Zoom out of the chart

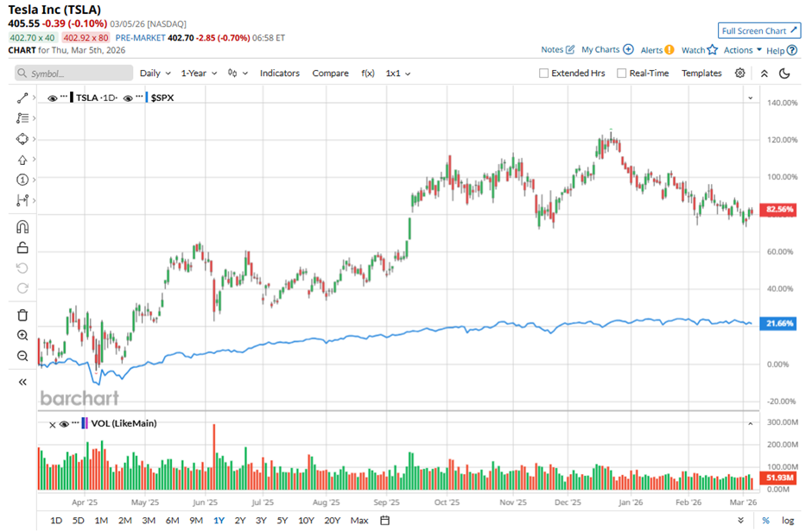click(22, 356)
